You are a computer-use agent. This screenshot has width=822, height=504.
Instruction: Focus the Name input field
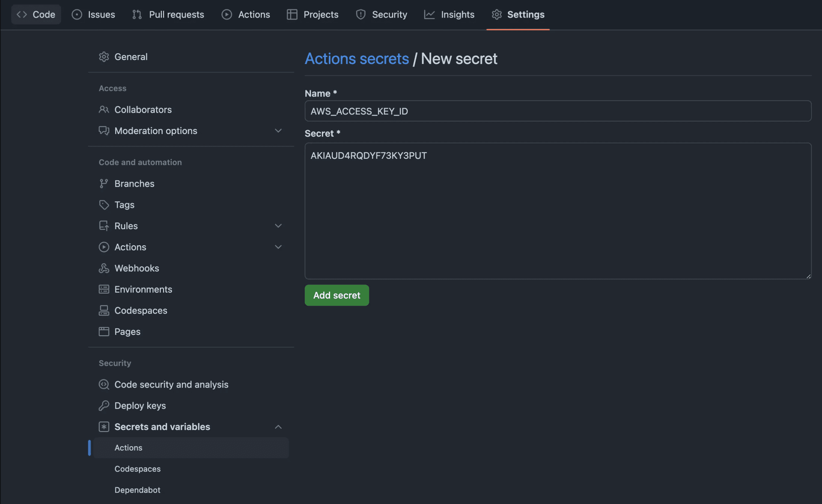click(557, 111)
